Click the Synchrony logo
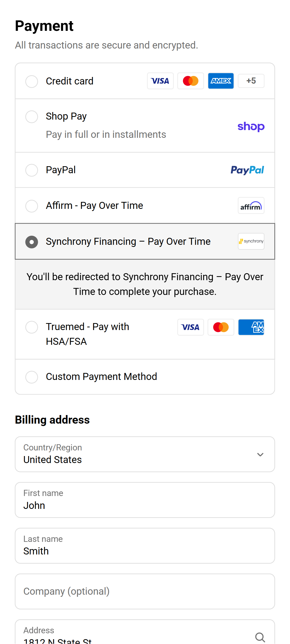 (x=251, y=241)
